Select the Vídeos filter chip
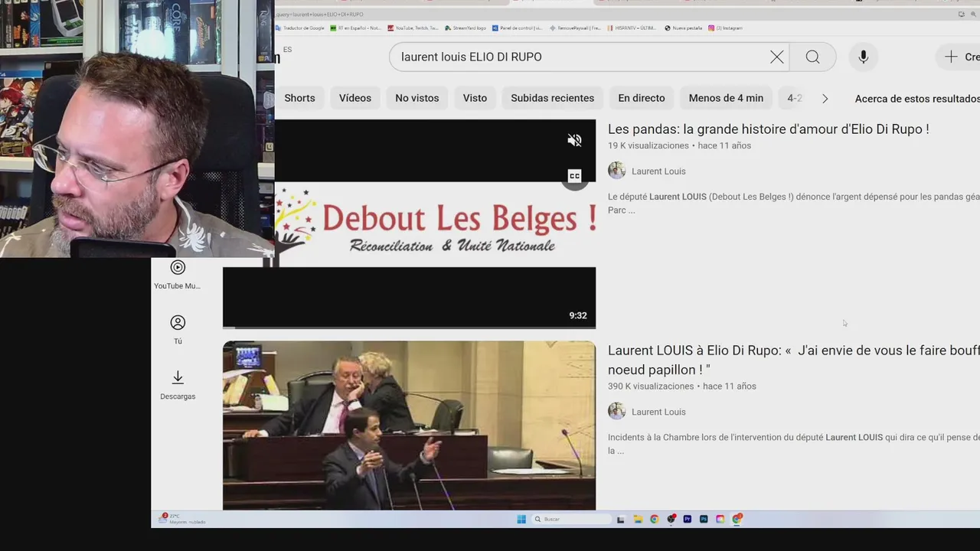The height and width of the screenshot is (551, 980). click(355, 98)
